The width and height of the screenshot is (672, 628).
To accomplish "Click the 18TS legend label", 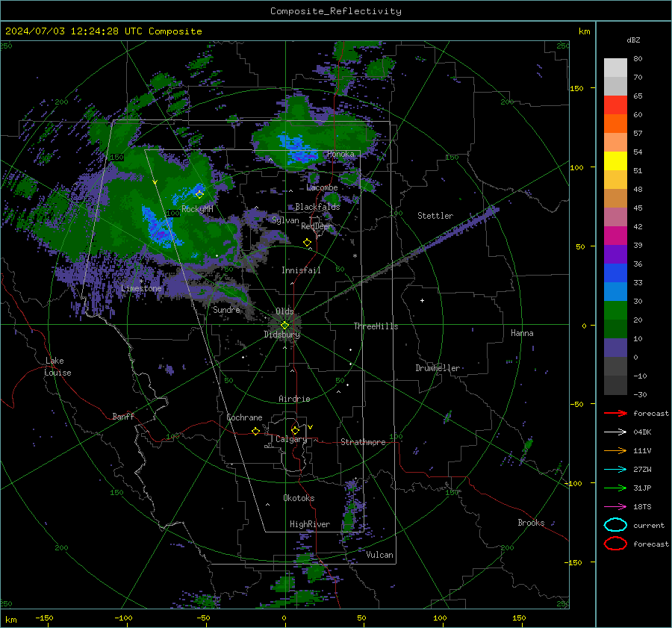I will [x=642, y=507].
